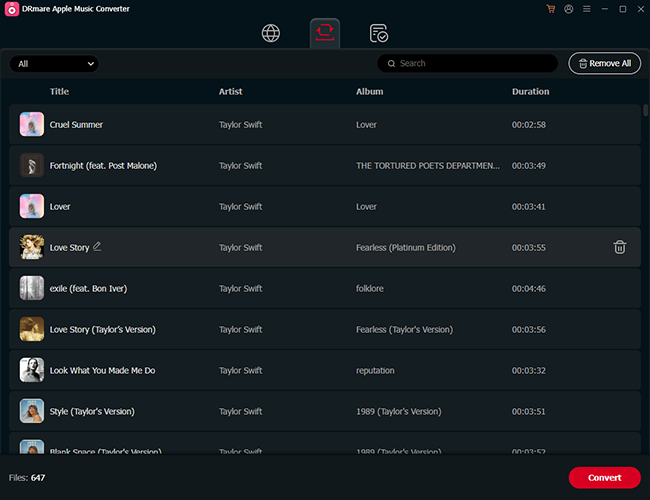Click the Duration column header
This screenshot has width=650, height=500.
tap(531, 92)
